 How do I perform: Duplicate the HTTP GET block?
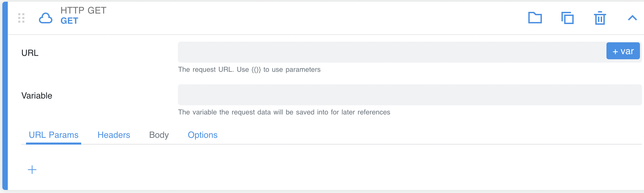pos(567,18)
